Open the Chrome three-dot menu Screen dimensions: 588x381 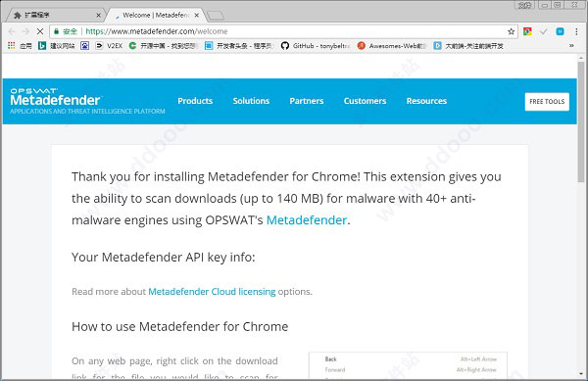click(x=576, y=31)
